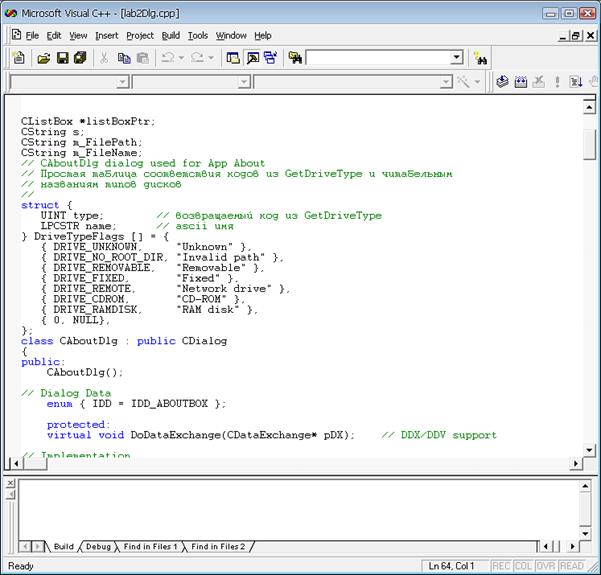
Task: Toggle the Workspace window icon
Action: (233, 58)
